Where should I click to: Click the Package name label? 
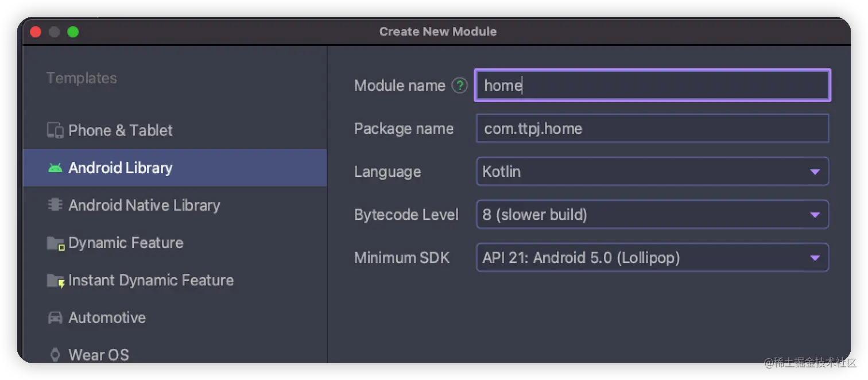coord(404,129)
